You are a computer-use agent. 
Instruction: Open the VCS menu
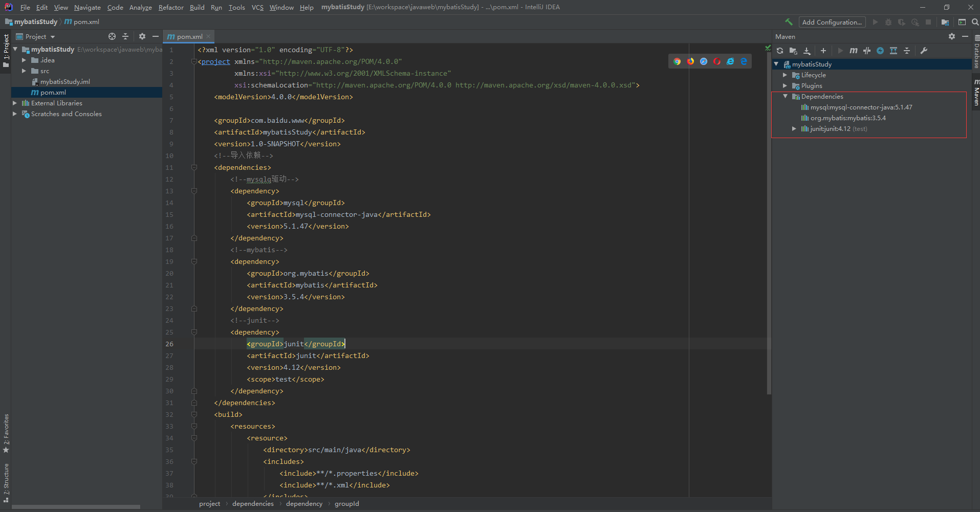[257, 7]
